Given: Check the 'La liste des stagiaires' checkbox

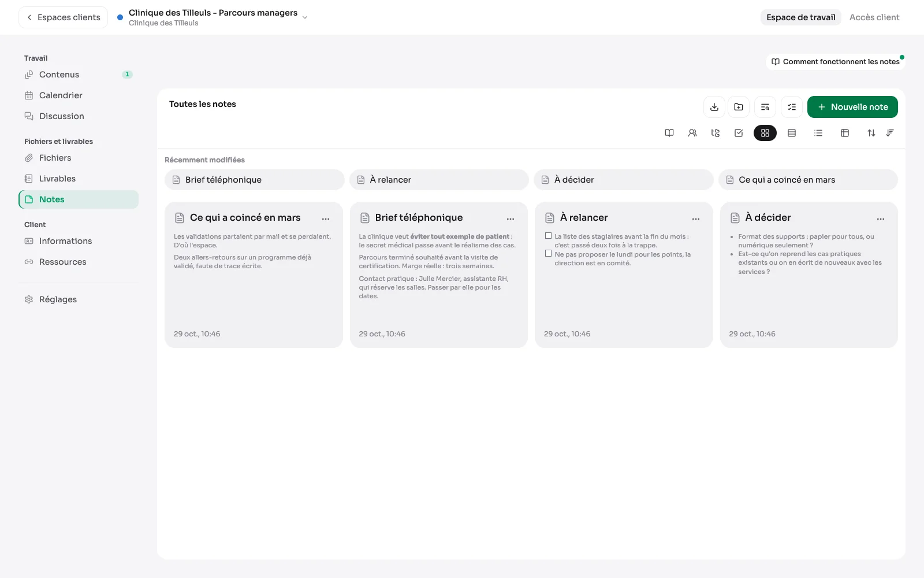Looking at the screenshot, I should (x=548, y=236).
